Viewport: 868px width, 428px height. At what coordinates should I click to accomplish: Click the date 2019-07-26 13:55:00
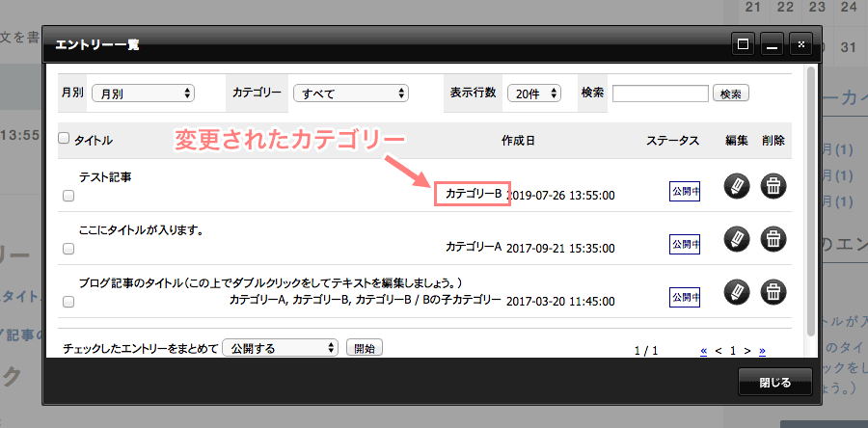pyautogui.click(x=560, y=195)
